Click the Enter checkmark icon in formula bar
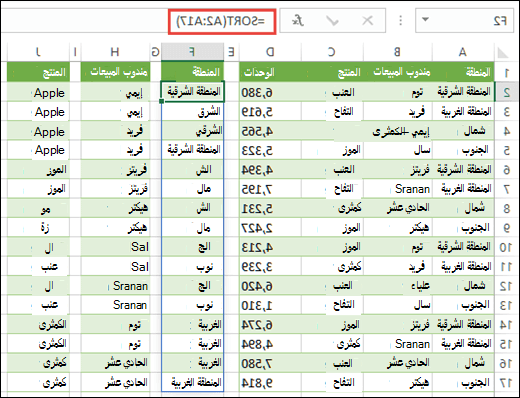This screenshot has height=398, width=520. pos(332,21)
